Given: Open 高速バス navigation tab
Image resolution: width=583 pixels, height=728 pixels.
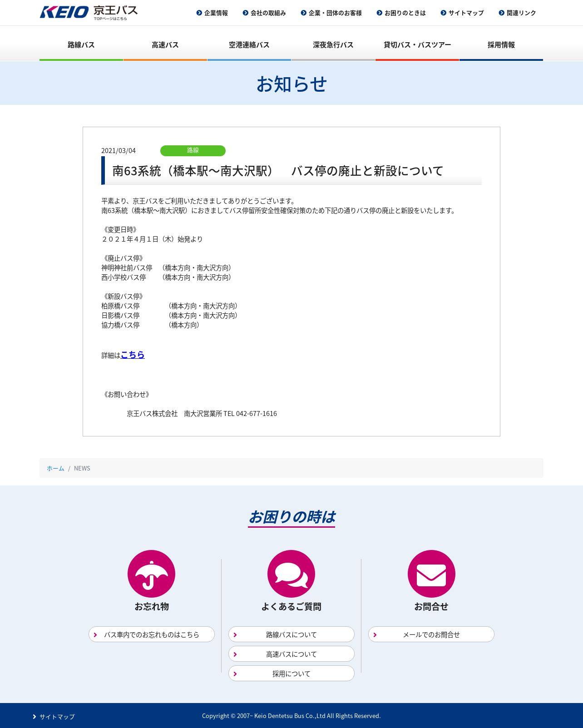Looking at the screenshot, I should click(x=165, y=45).
